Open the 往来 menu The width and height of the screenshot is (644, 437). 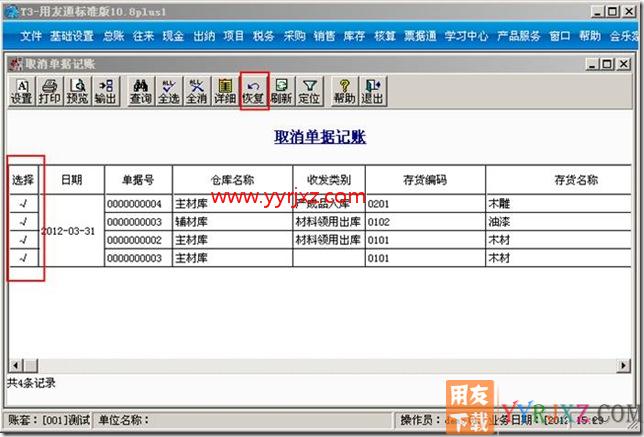tap(143, 36)
